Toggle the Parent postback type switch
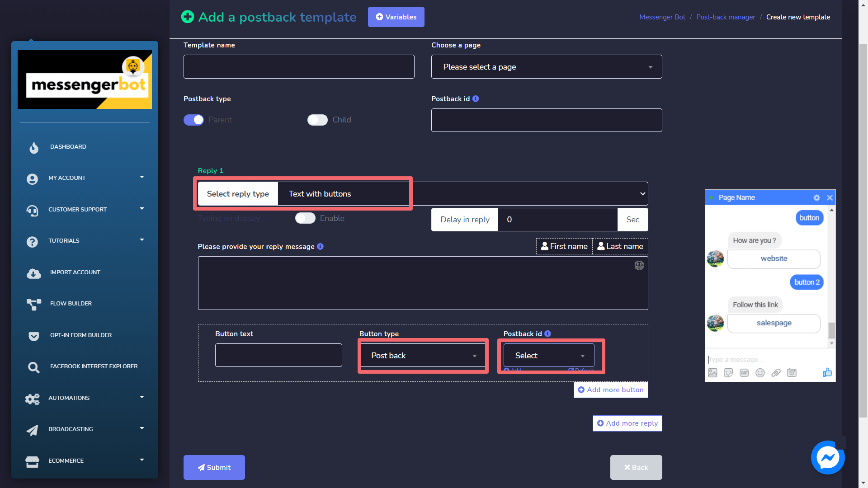This screenshot has height=488, width=868. (x=193, y=120)
